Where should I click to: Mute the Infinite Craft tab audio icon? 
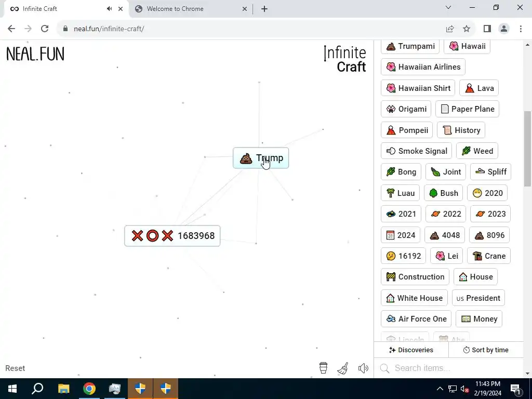tap(109, 9)
